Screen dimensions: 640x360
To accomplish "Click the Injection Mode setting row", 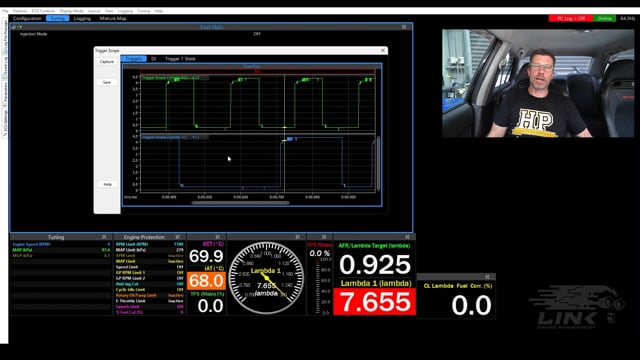I will coord(211,34).
